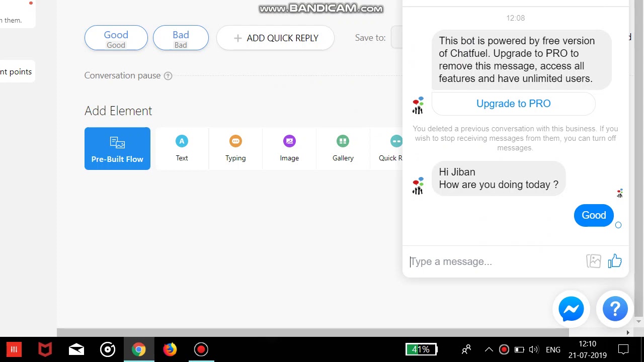Click the vertical scrollbar down arrow
Viewport: 644px width, 362px height.
(638, 321)
